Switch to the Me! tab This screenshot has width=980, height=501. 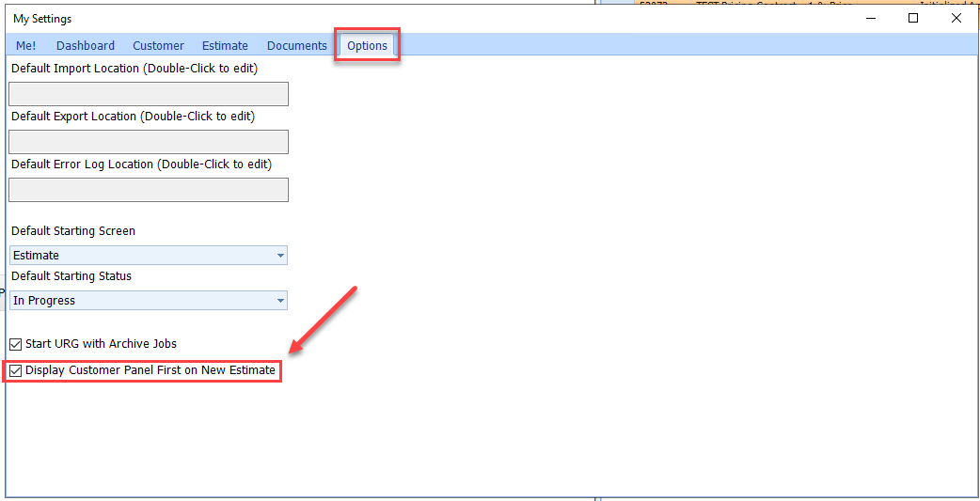(25, 46)
